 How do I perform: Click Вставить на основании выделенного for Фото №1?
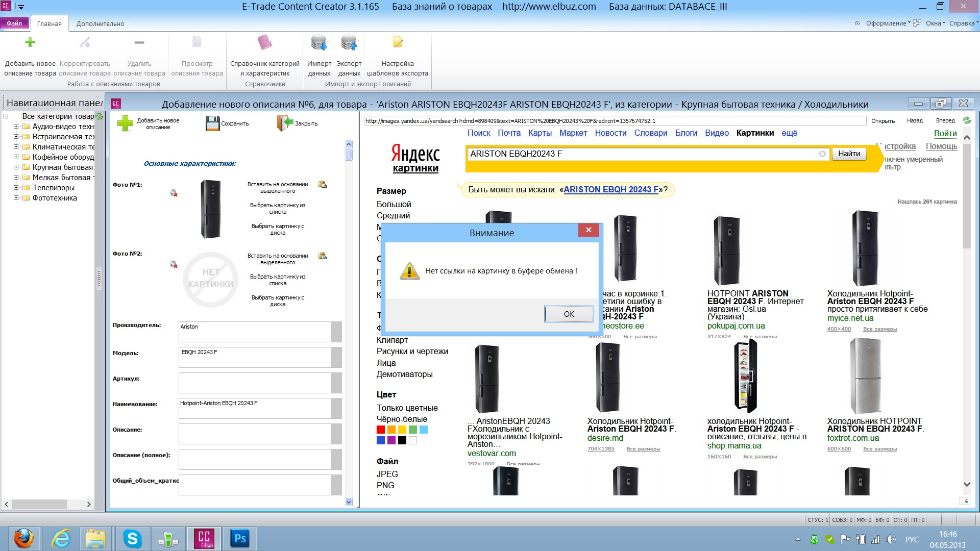(278, 188)
